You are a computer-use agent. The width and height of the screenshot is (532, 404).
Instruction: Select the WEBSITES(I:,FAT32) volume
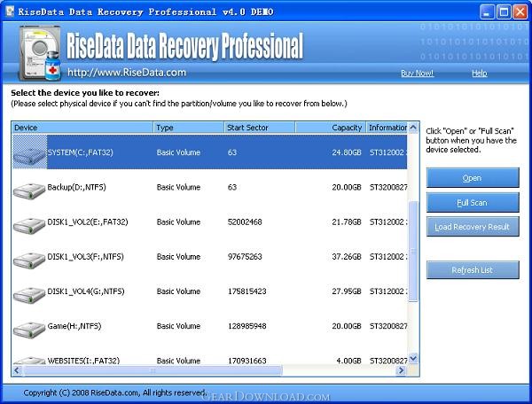tap(83, 361)
